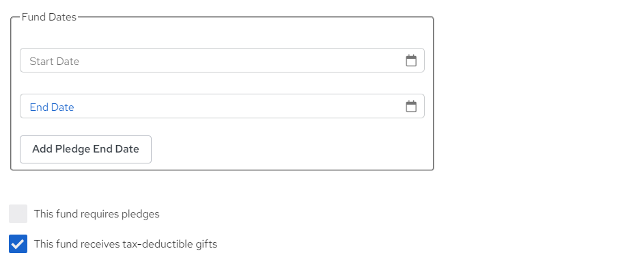This screenshot has width=644, height=264.
Task: Click the Add Pledge End Date button
Action: click(x=86, y=149)
